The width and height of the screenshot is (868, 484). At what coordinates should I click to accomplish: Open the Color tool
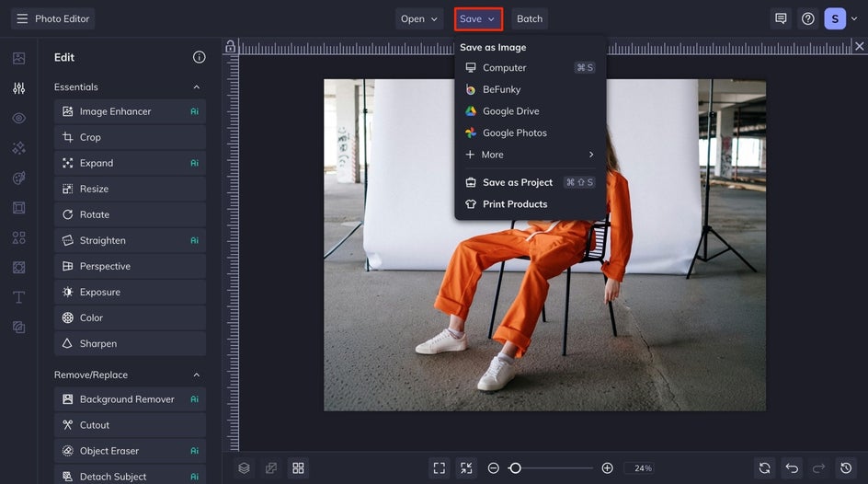tap(130, 317)
